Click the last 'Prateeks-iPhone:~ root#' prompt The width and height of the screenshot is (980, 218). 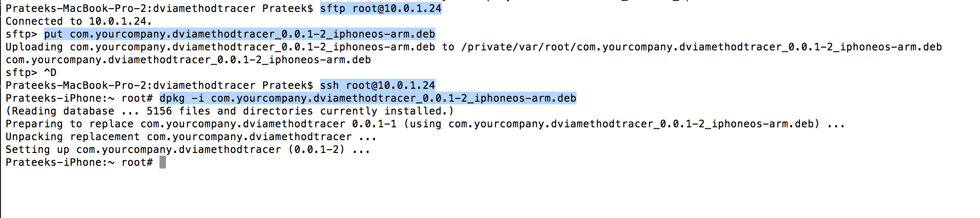click(x=79, y=162)
